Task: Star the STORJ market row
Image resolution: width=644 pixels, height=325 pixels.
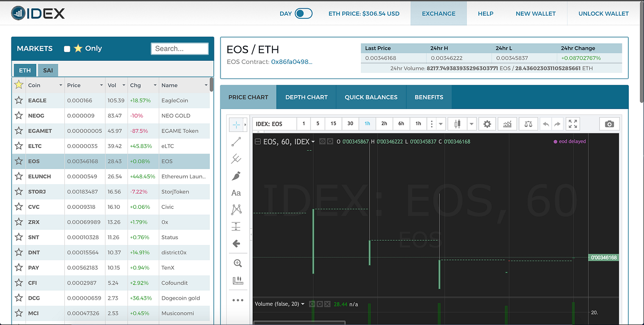Action: click(18, 191)
